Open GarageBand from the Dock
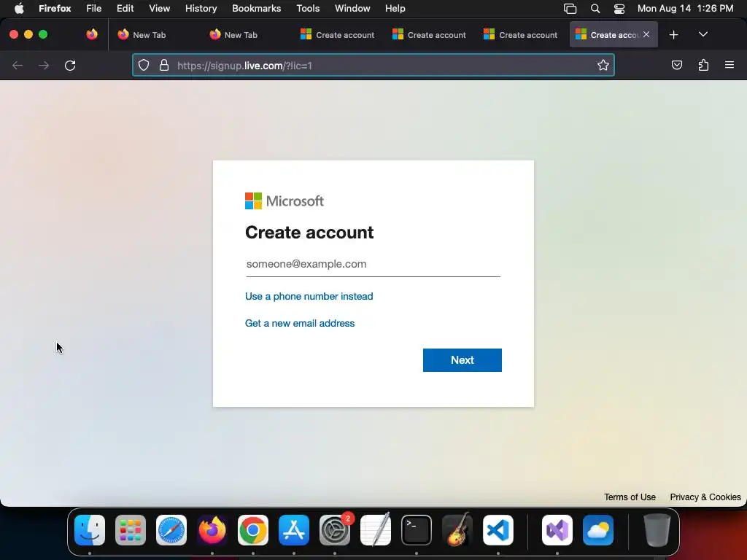Viewport: 747px width, 560px height. coord(457,530)
